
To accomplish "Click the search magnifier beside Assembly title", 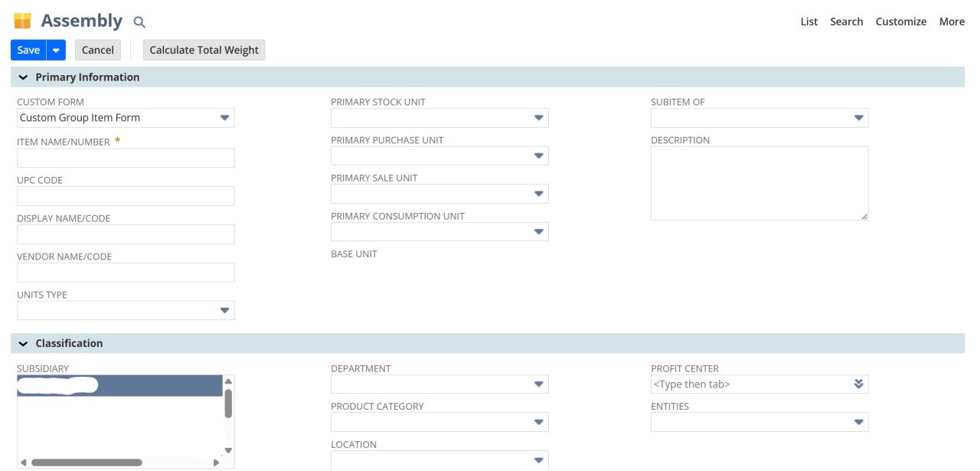I will [x=138, y=21].
